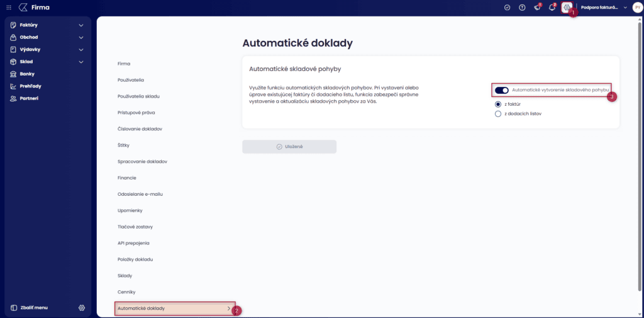
Task: Click Zbaliť menu to collapse the sidebar
Action: 29,307
